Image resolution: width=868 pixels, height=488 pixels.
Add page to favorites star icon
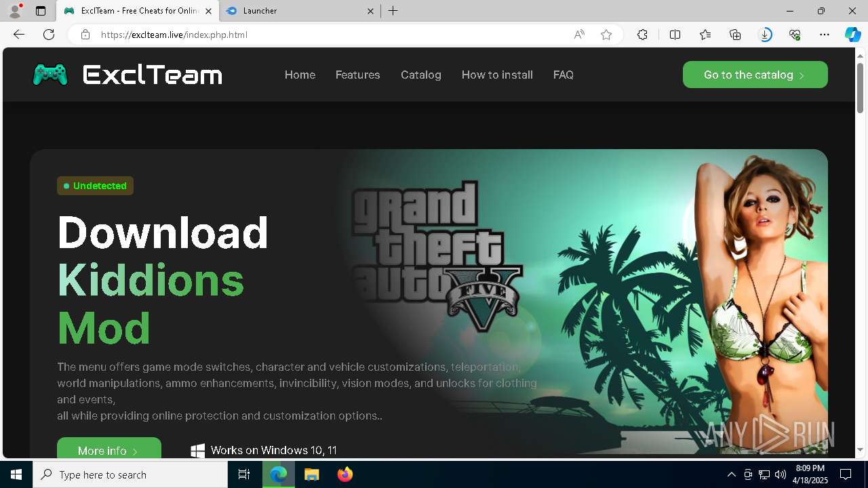(x=606, y=35)
